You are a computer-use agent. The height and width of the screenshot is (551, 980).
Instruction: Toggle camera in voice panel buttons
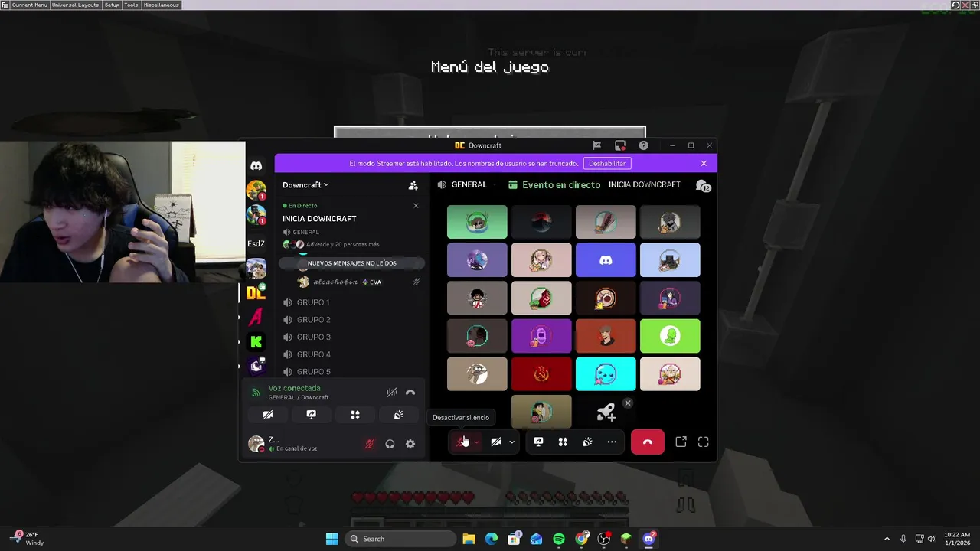[x=267, y=415]
